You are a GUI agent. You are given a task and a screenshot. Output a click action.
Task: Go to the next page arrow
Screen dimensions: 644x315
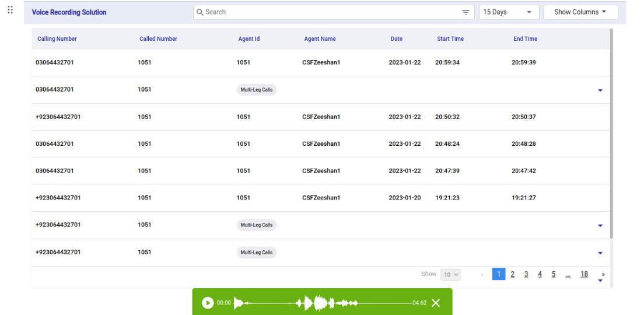(603, 274)
